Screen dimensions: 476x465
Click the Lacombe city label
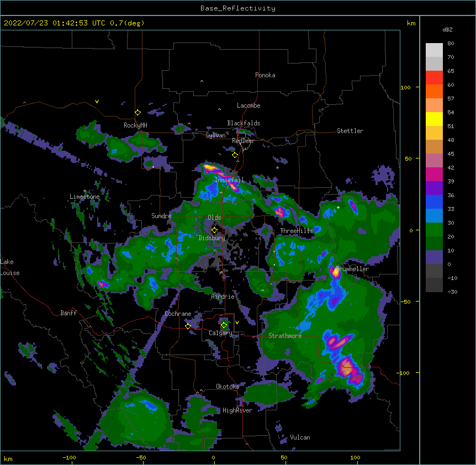[x=248, y=105]
